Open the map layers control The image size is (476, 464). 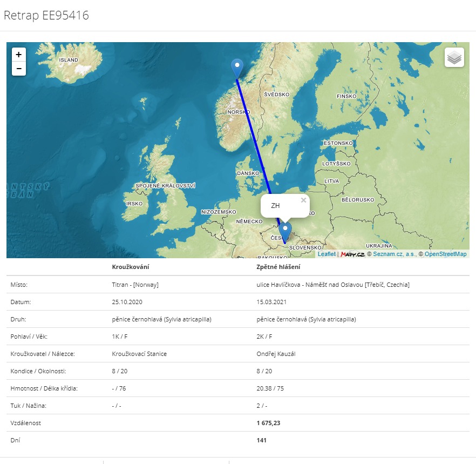pyautogui.click(x=454, y=57)
